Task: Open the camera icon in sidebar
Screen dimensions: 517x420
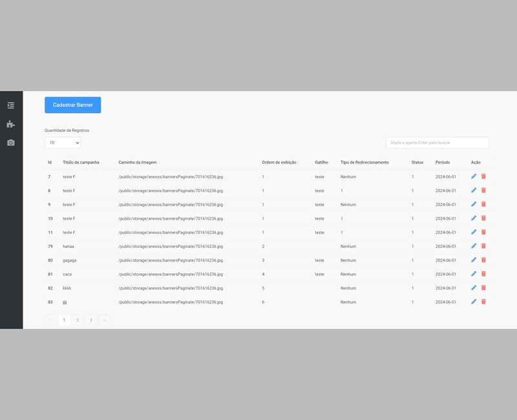Action: (10, 143)
